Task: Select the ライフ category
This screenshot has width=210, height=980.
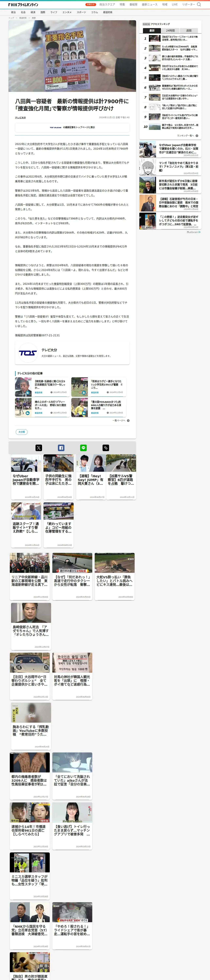Action: tap(54, 12)
